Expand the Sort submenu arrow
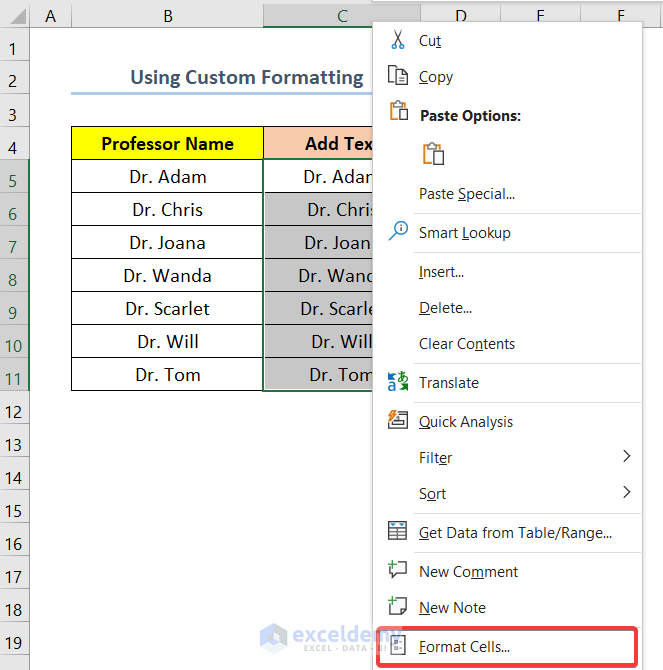 click(626, 492)
